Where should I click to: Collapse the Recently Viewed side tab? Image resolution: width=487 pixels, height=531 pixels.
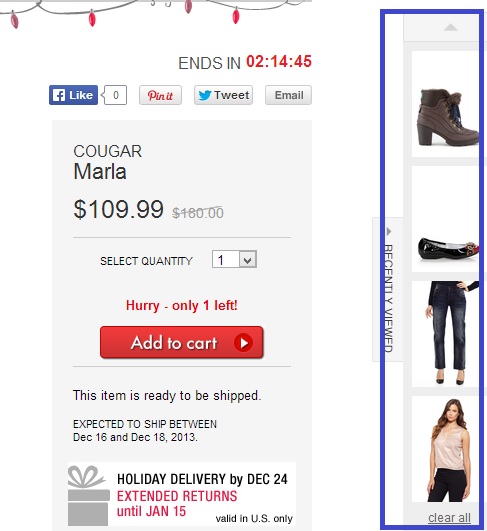[388, 290]
